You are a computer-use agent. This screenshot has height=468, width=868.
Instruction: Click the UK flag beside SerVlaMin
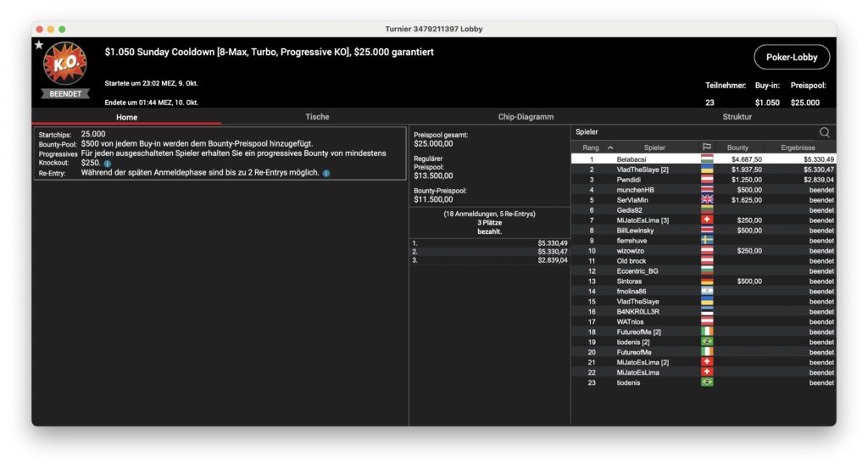click(x=707, y=199)
